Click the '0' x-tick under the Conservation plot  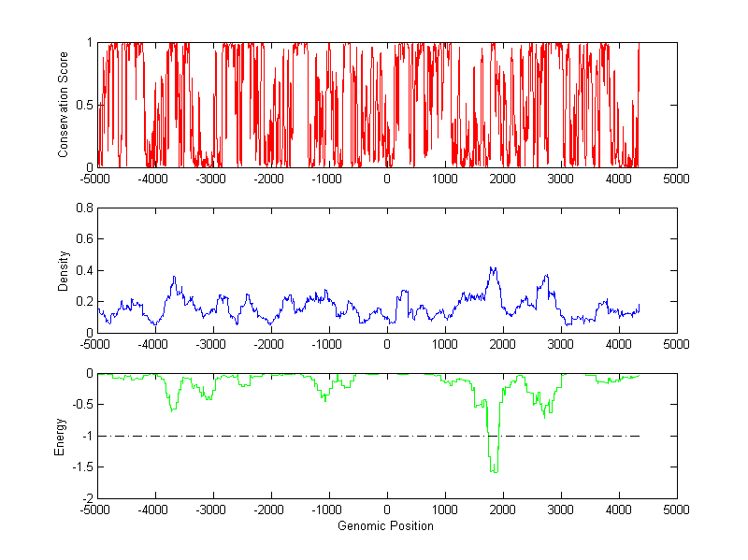[x=387, y=179]
